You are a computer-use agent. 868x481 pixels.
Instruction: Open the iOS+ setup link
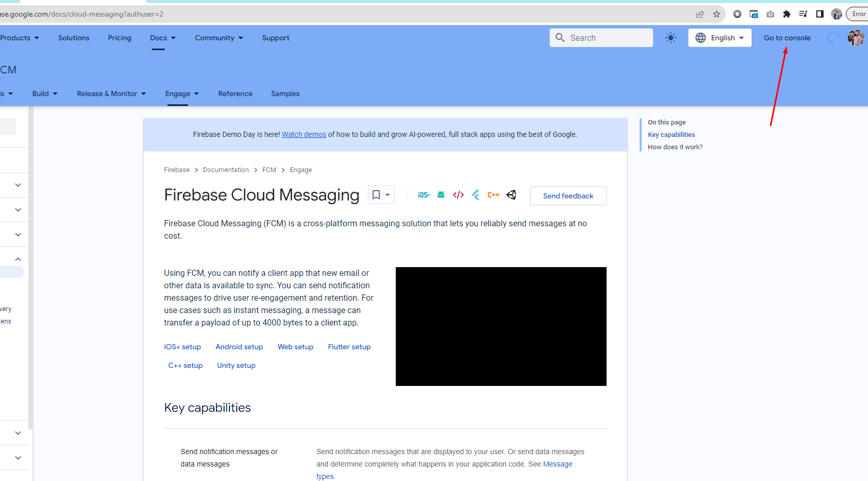click(182, 347)
